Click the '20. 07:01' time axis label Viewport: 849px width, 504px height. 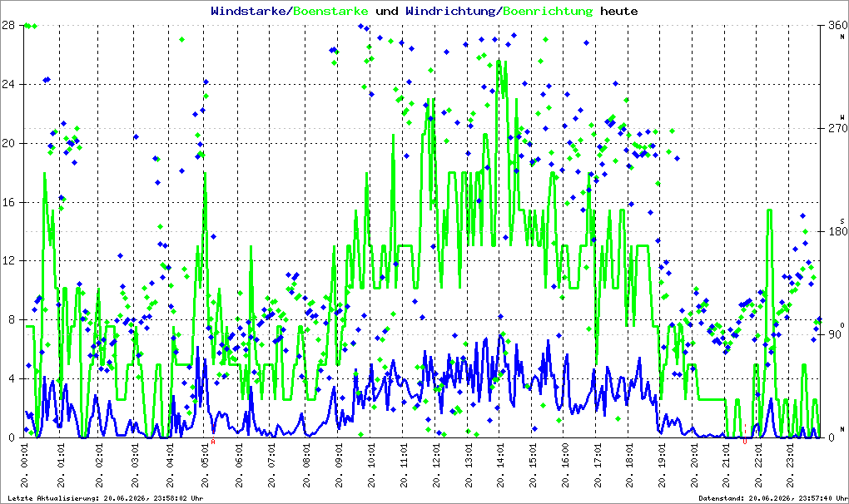(271, 466)
